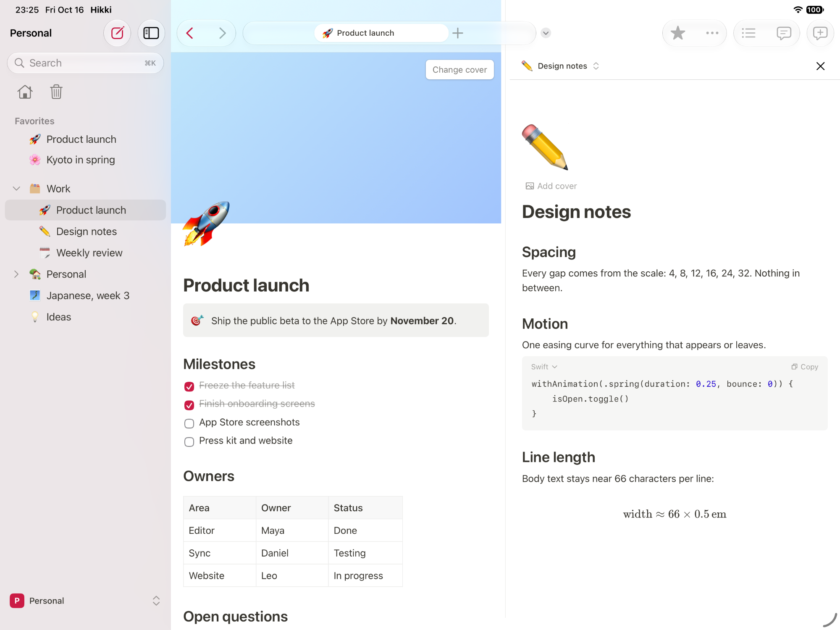This screenshot has height=630, width=840.
Task: Expand the Personal folder
Action: pyautogui.click(x=17, y=274)
